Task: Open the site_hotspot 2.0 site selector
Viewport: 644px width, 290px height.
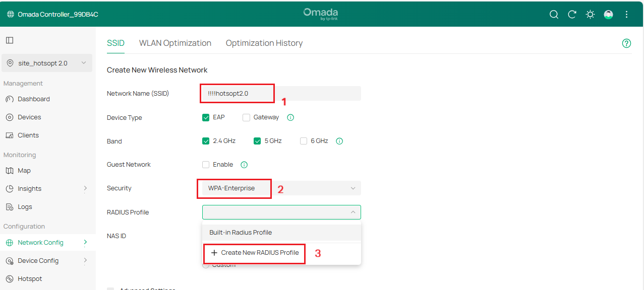Action: click(x=46, y=63)
